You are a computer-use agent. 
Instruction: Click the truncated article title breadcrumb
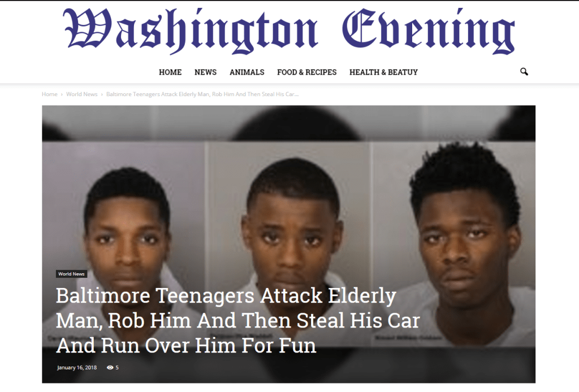coord(202,94)
